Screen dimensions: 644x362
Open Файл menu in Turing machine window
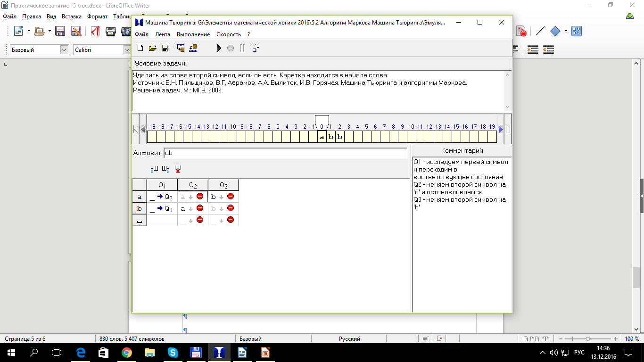click(141, 34)
